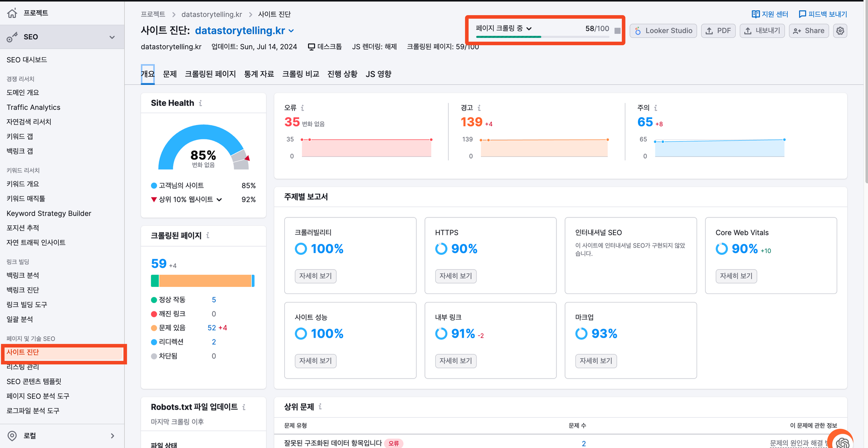Switch to the 문제 tab
This screenshot has width=868, height=448.
(x=170, y=74)
